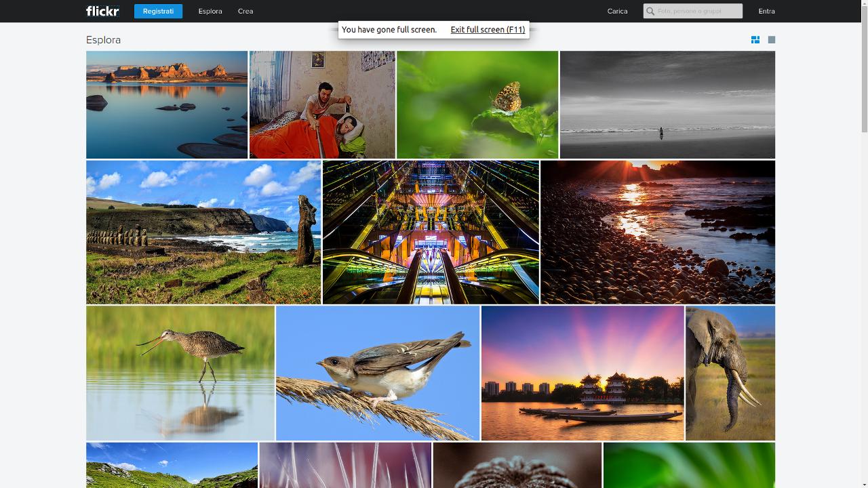This screenshot has height=488, width=868.
Task: Switch to justified grid view icon
Action: (755, 40)
